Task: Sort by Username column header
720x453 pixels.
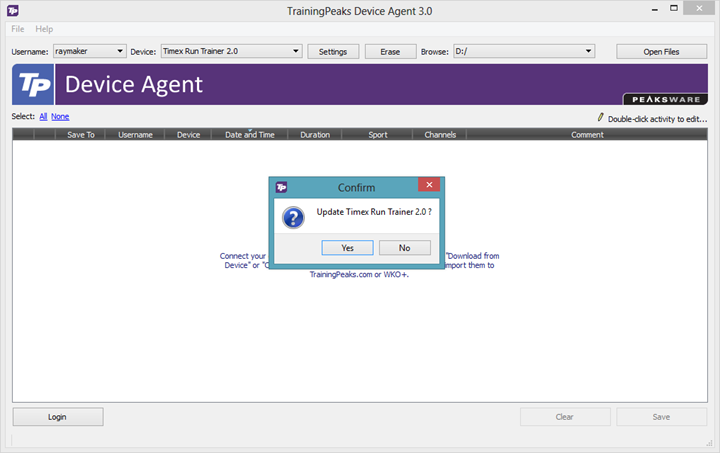Action: tap(135, 134)
